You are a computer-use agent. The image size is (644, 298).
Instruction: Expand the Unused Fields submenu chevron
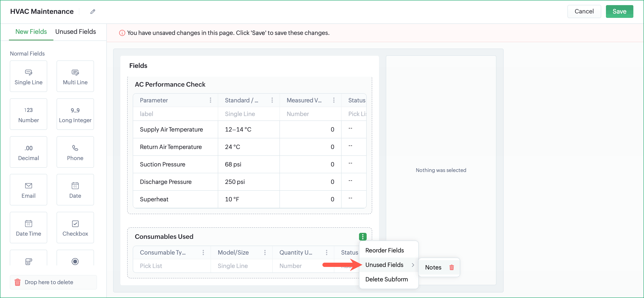pos(413,265)
